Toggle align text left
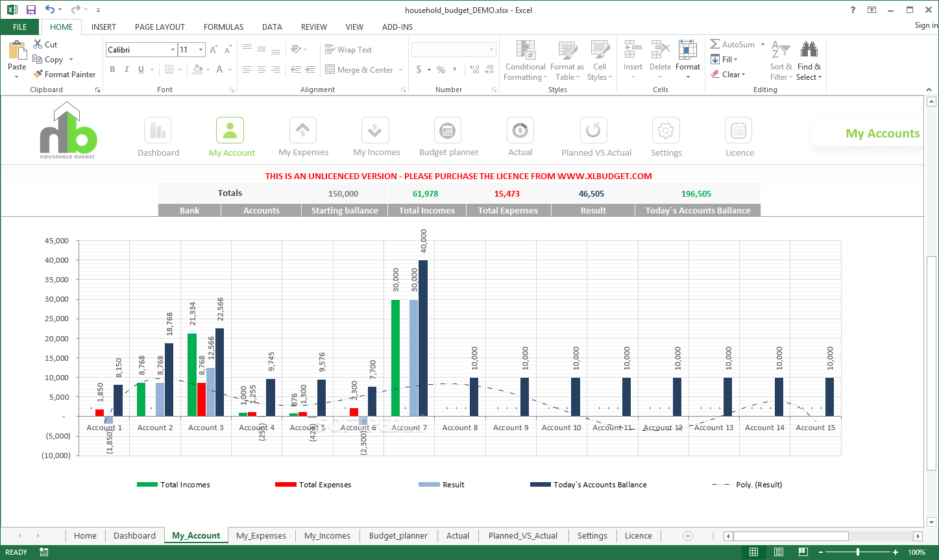The width and height of the screenshot is (939, 560). click(247, 69)
